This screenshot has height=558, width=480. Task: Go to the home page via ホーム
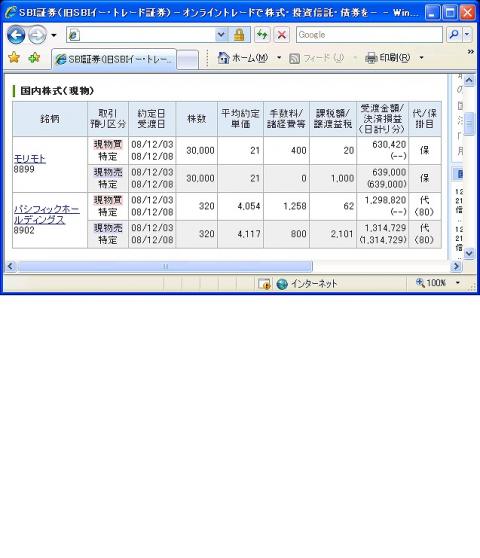pyautogui.click(x=243, y=58)
